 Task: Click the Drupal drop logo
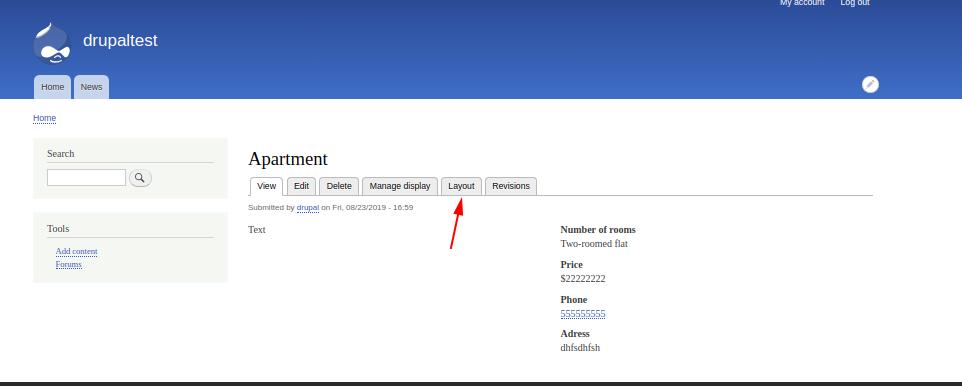click(52, 43)
